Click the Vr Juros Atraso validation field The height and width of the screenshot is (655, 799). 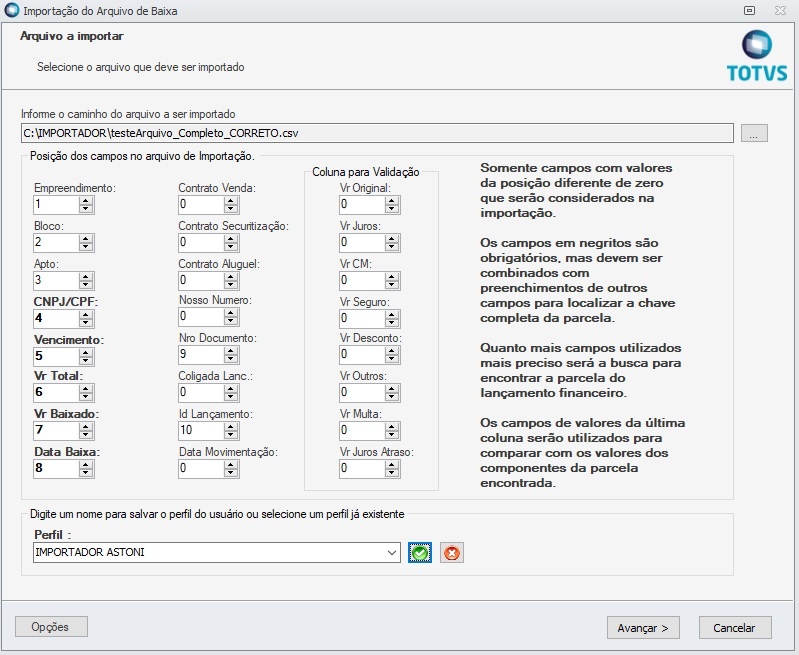pyautogui.click(x=362, y=468)
